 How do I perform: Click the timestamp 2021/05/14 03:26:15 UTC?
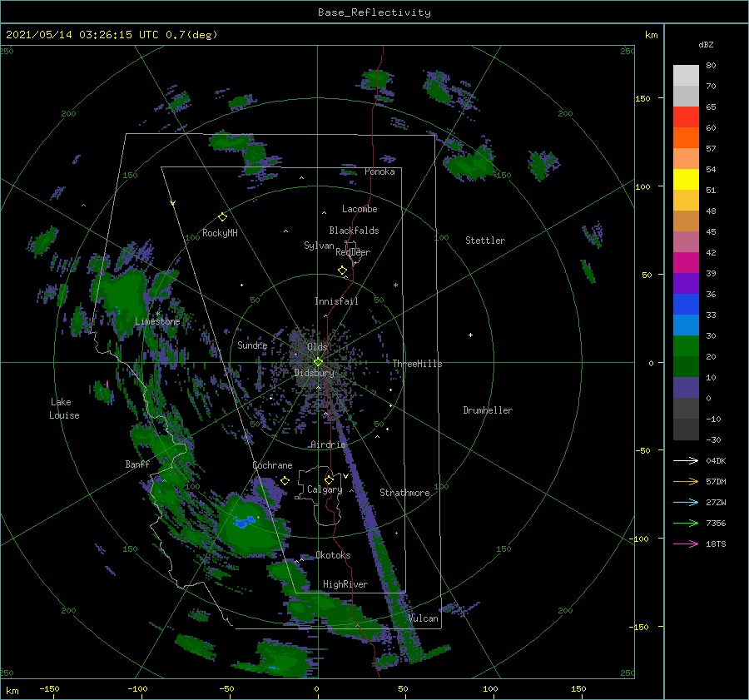click(x=82, y=35)
